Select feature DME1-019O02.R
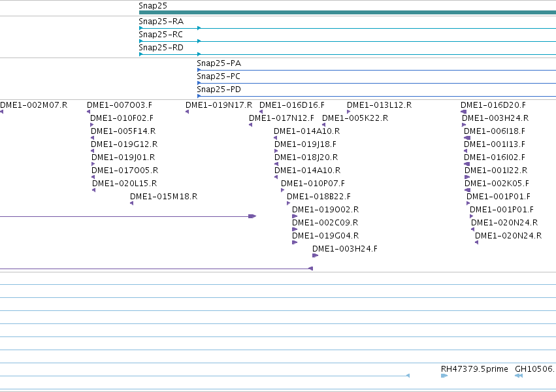The image size is (556, 392). pos(325,210)
